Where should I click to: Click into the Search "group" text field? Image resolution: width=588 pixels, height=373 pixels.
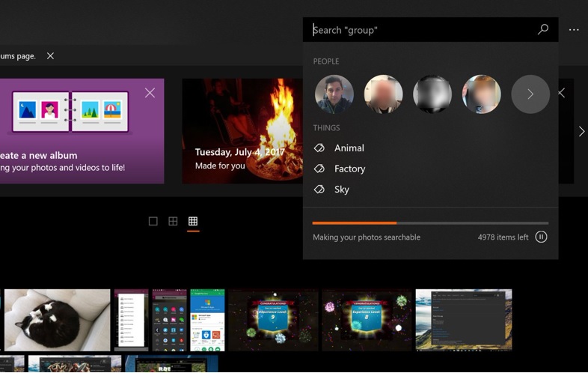pyautogui.click(x=419, y=30)
